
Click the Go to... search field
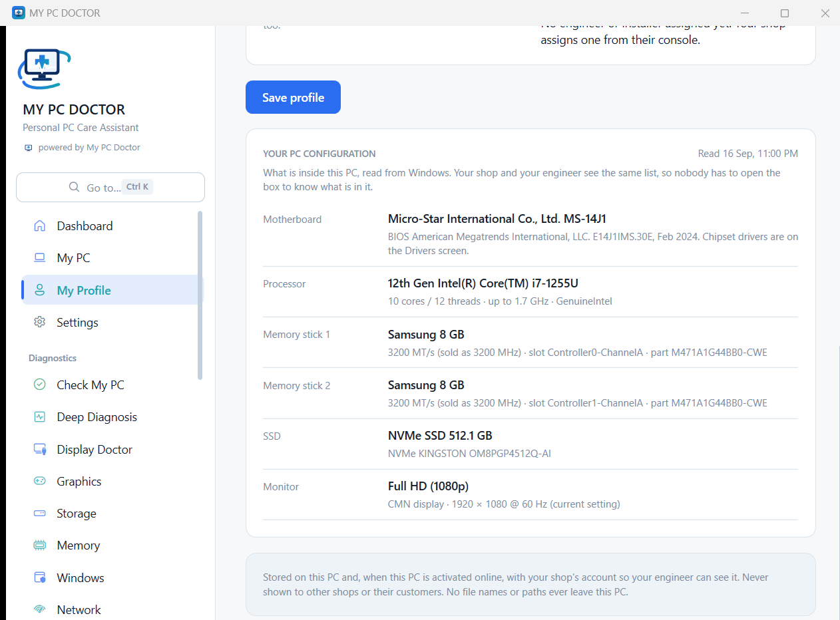coord(110,187)
